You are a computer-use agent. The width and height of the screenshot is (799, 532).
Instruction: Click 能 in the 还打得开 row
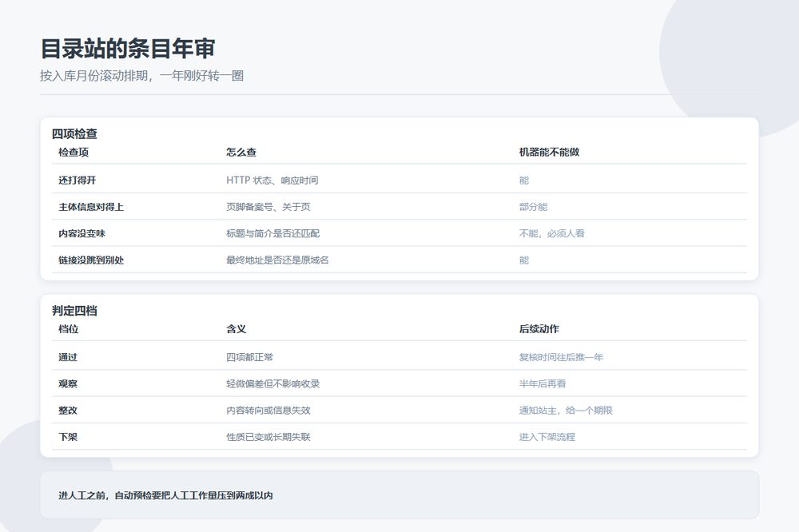tap(524, 180)
